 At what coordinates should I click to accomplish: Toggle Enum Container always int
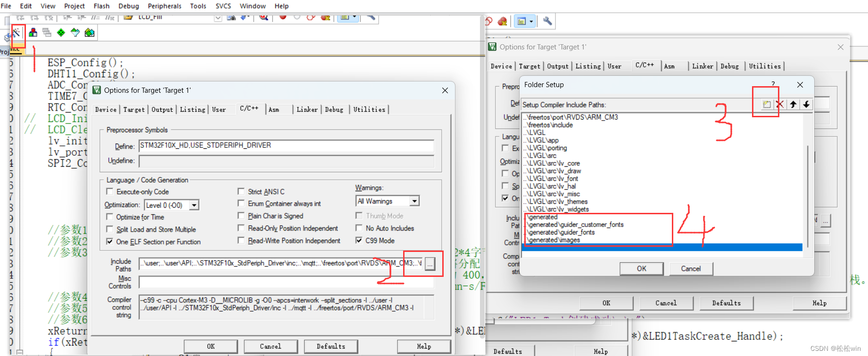[241, 203]
